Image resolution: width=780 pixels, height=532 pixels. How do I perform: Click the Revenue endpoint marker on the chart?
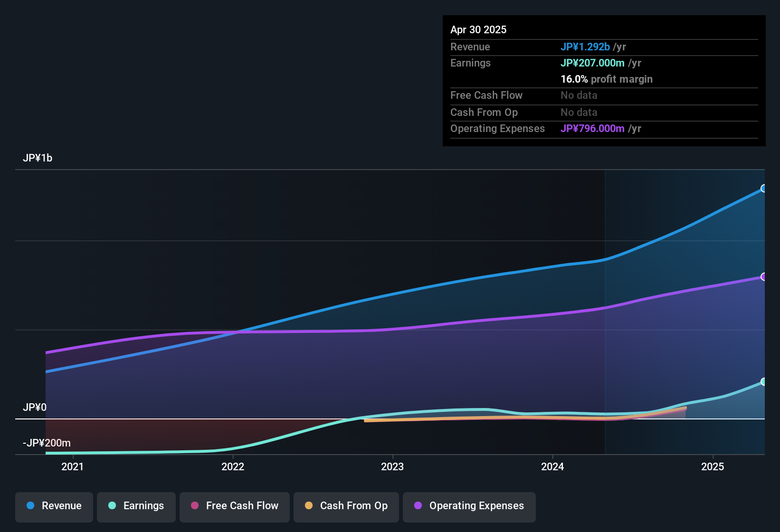click(x=763, y=189)
